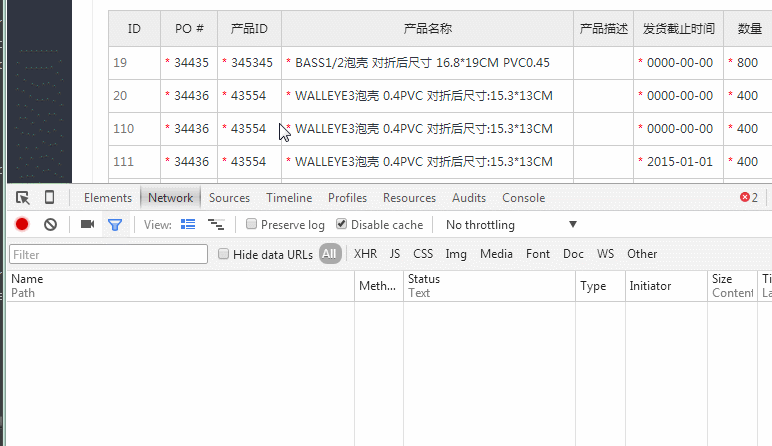
Task: Sort by the Initiator column header
Action: coord(667,286)
